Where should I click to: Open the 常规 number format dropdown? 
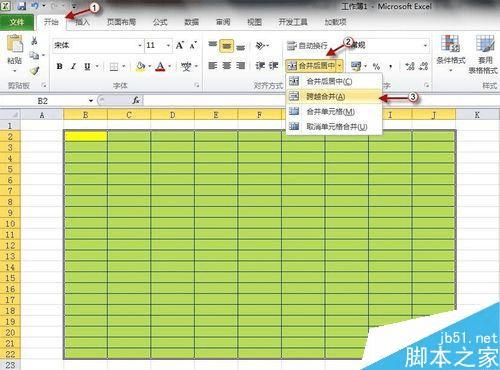click(x=425, y=45)
